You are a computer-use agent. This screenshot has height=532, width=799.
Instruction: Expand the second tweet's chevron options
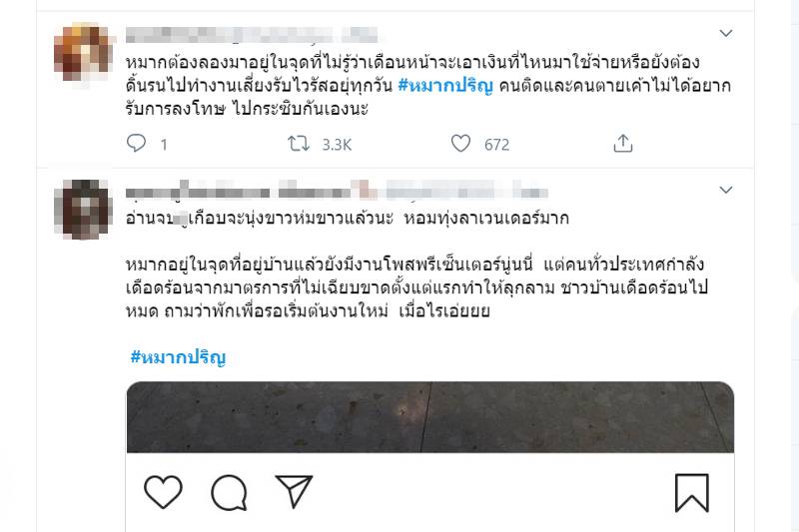[726, 190]
